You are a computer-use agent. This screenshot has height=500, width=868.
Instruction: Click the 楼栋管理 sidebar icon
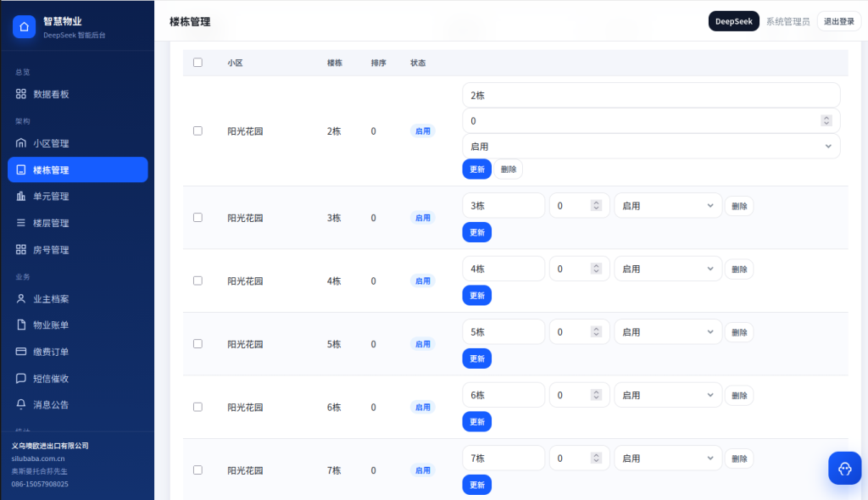[x=21, y=169]
